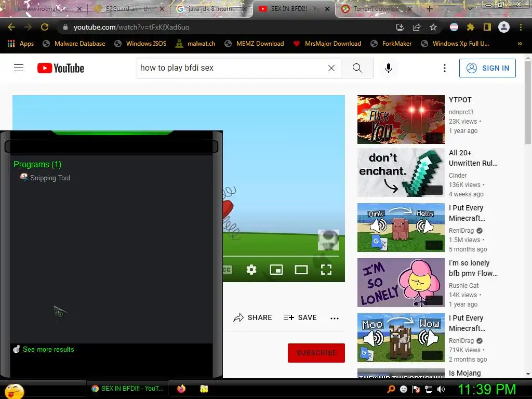Open the Windows ISOS bookmark
532x399 pixels.
(x=140, y=44)
